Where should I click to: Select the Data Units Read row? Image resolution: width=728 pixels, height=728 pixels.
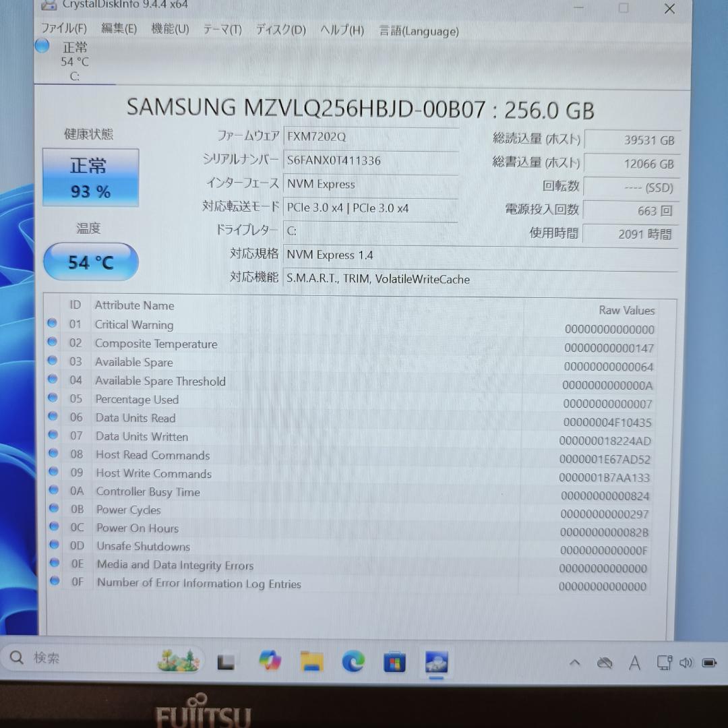pos(351,419)
